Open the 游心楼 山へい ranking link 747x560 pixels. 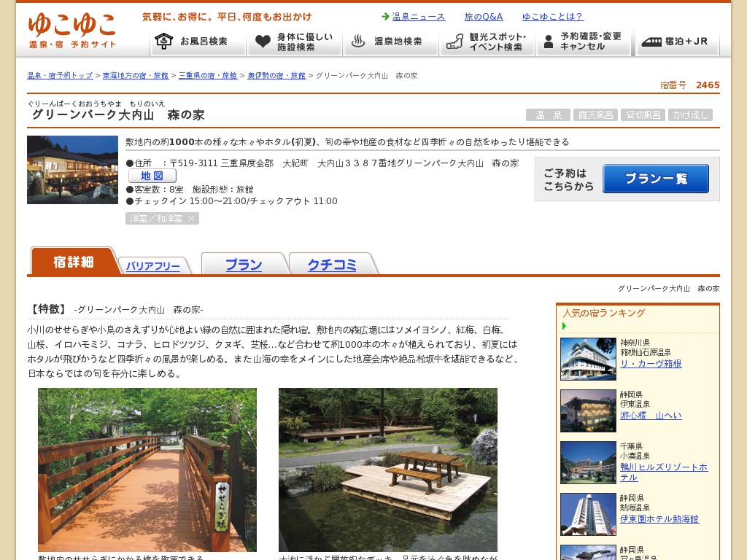651,416
